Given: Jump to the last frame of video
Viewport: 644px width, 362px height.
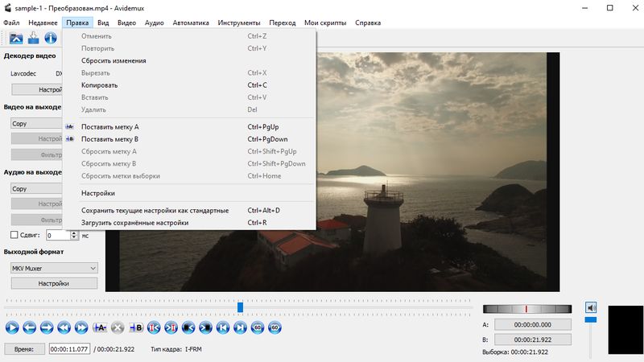Looking at the screenshot, I should (241, 327).
